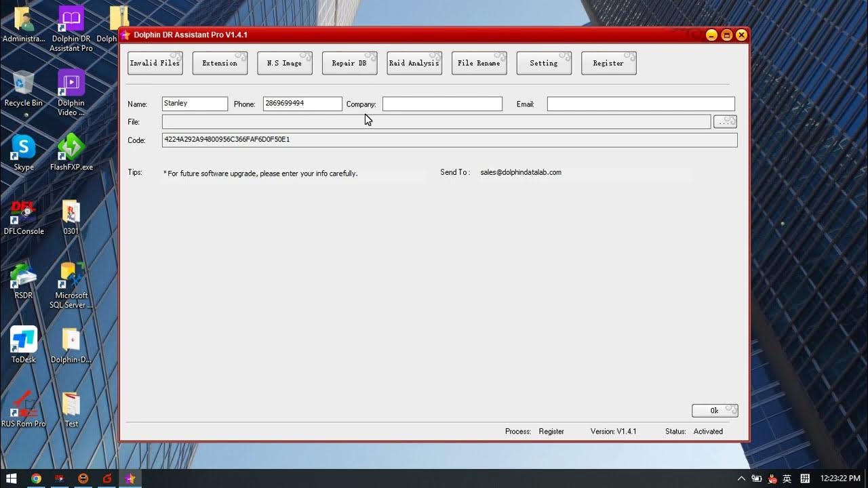
Task: Open the N.S Image tool
Action: pyautogui.click(x=285, y=63)
